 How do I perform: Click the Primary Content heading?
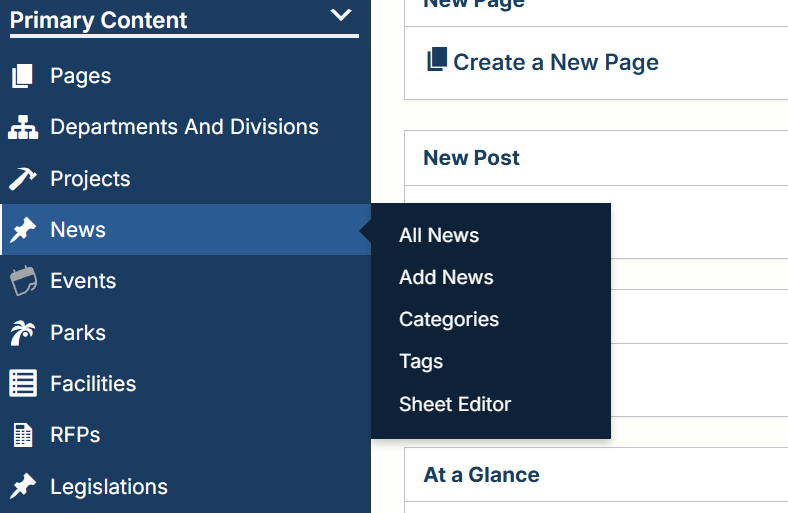tap(98, 20)
